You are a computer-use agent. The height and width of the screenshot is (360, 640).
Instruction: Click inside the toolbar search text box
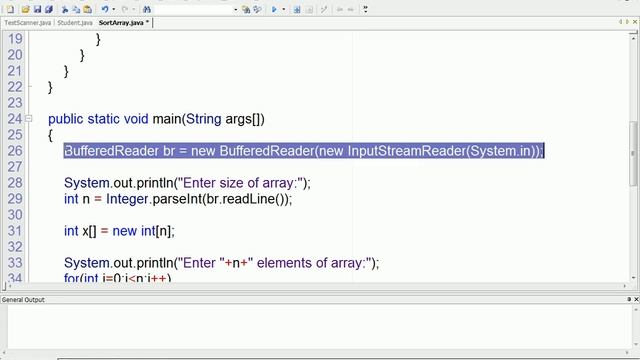(193, 9)
